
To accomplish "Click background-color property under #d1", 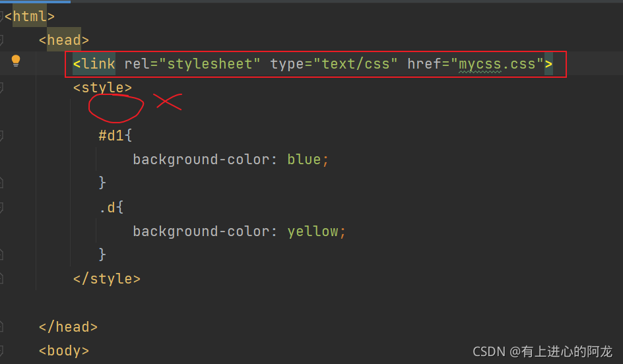I will click(201, 160).
